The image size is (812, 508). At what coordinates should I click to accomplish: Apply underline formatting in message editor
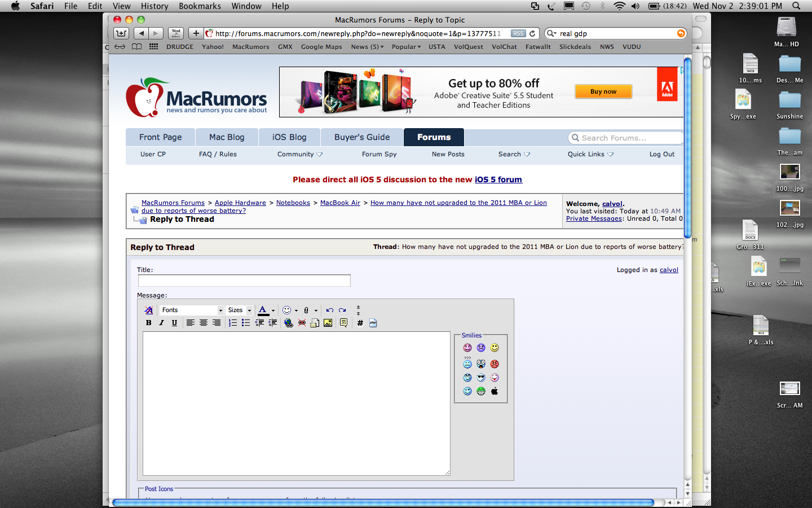pos(174,323)
